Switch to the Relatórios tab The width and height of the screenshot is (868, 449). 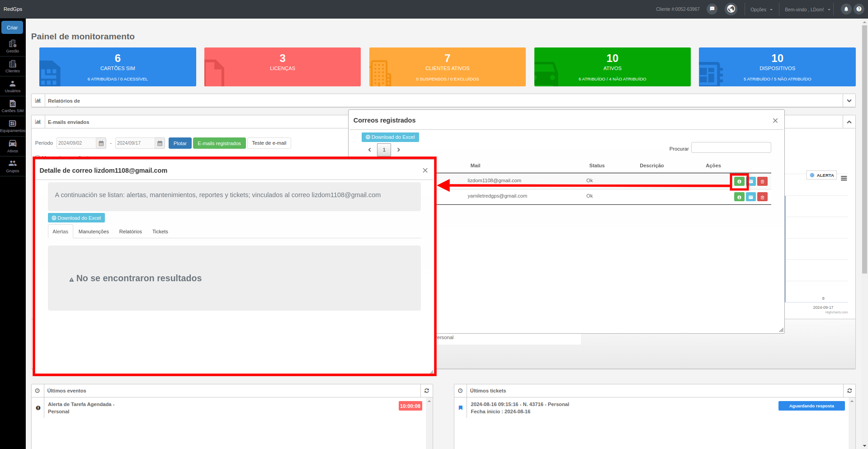131,232
